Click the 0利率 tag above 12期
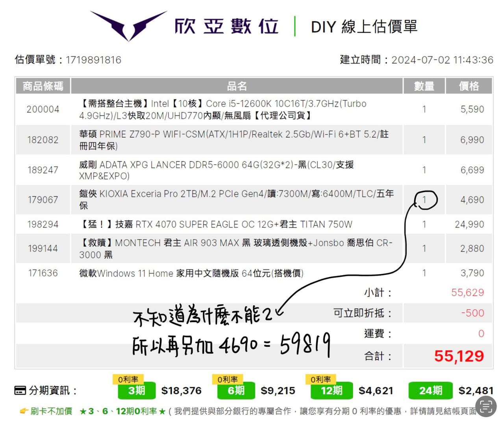The height and width of the screenshot is (431, 504). pyautogui.click(x=321, y=379)
